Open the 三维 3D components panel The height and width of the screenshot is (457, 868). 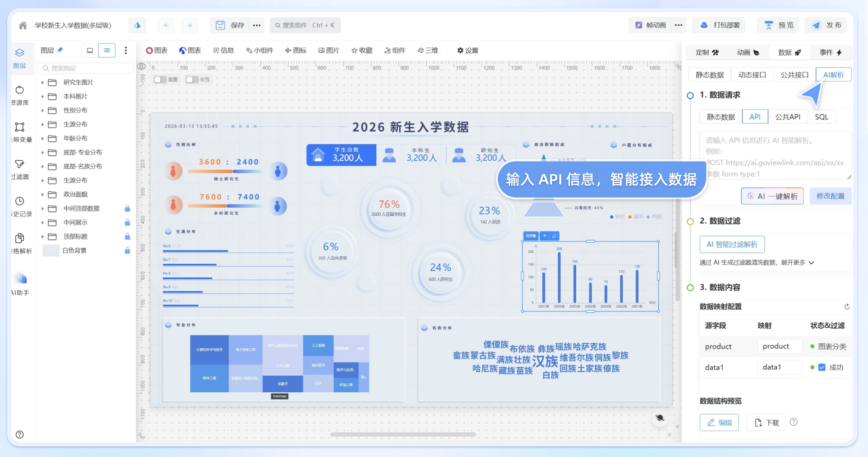coord(428,50)
